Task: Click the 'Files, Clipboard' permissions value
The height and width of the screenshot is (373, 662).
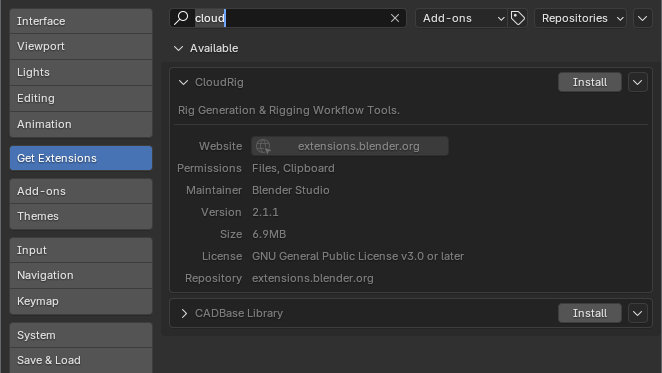Action: click(x=293, y=168)
